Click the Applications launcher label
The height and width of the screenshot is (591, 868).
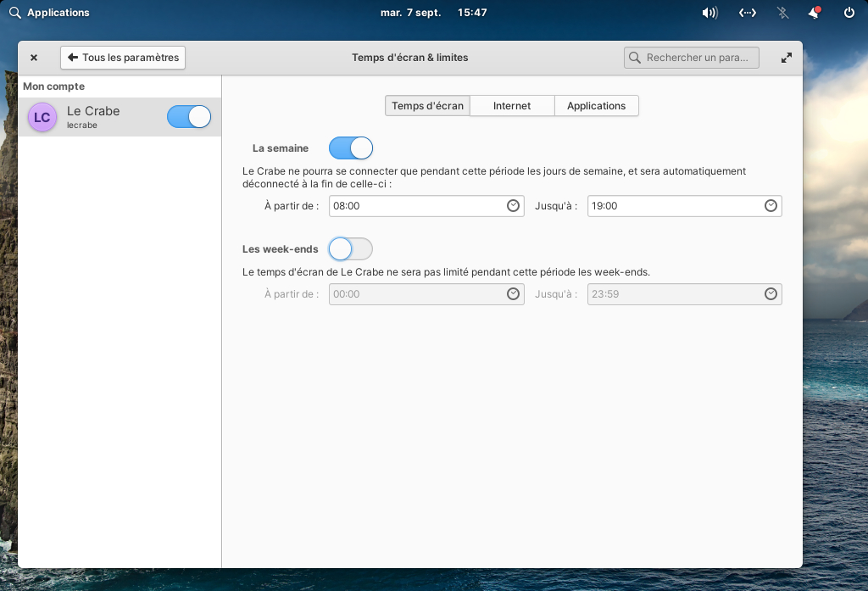(x=58, y=12)
